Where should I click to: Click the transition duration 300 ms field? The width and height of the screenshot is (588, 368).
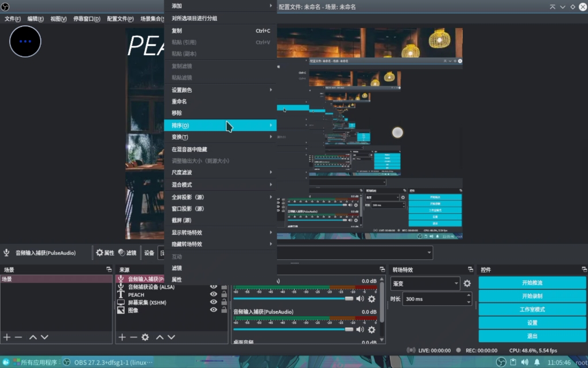pyautogui.click(x=436, y=298)
